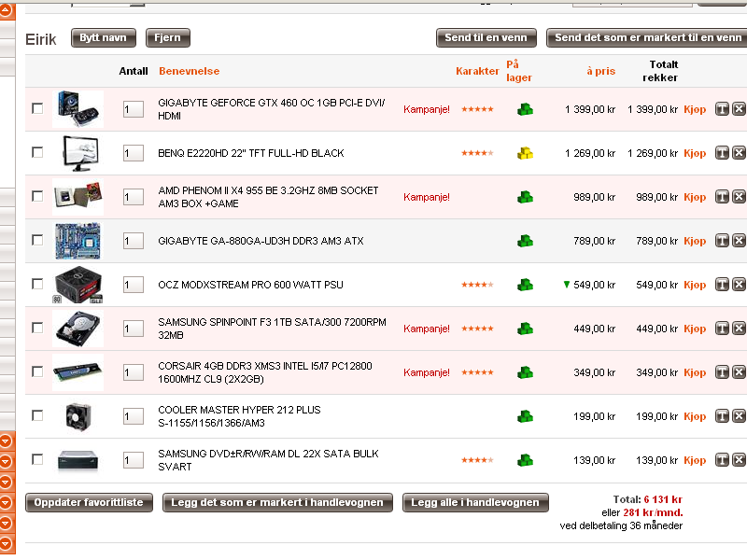Remove SAMSUNG DVD±R/RW drive with X icon
This screenshot has height=560, width=747.
[739, 460]
